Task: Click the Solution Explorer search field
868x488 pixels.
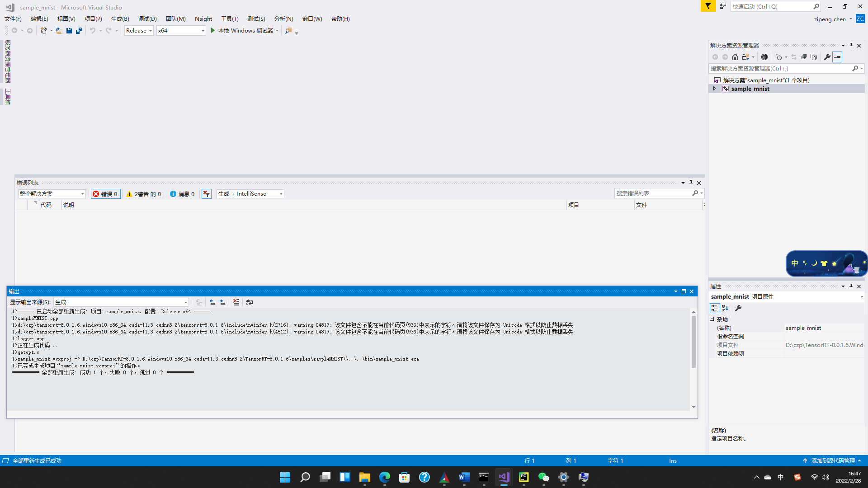Action: pyautogui.click(x=780, y=68)
